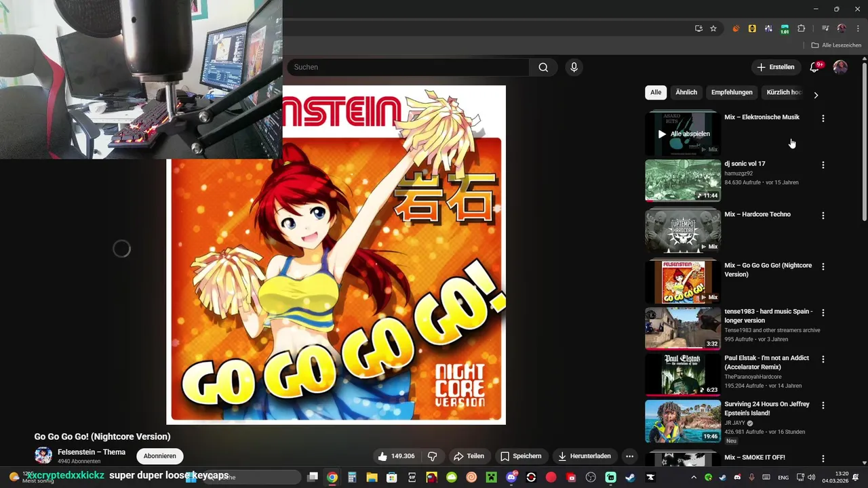Open the equalizer sliders extension icon
Viewport: 868px width, 488px height.
point(768,28)
